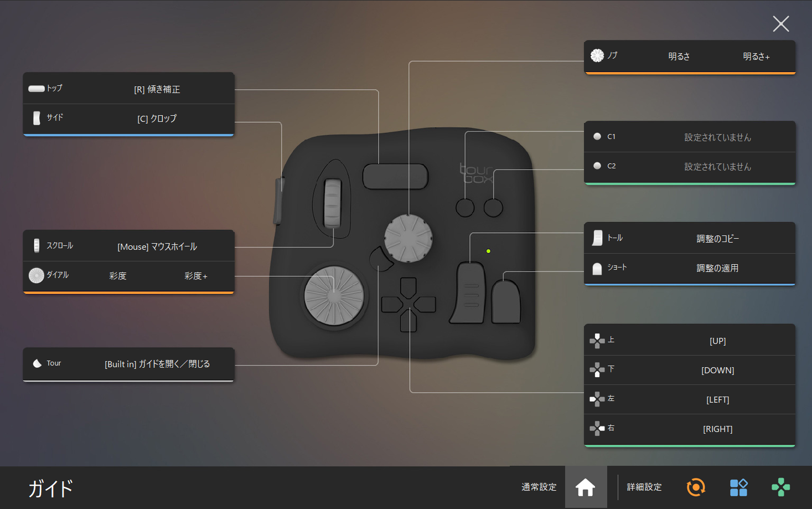Click the [UP] D-pad assignment
Screen dimensions: 812x509
717,341
